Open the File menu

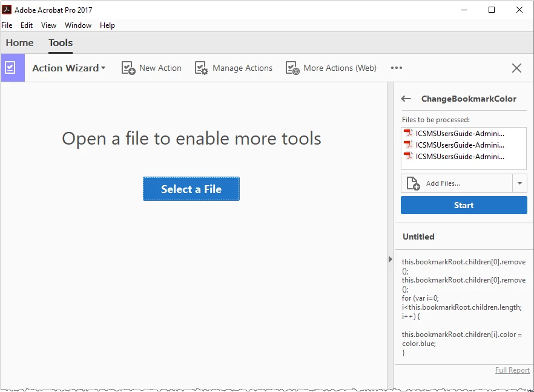coord(7,25)
